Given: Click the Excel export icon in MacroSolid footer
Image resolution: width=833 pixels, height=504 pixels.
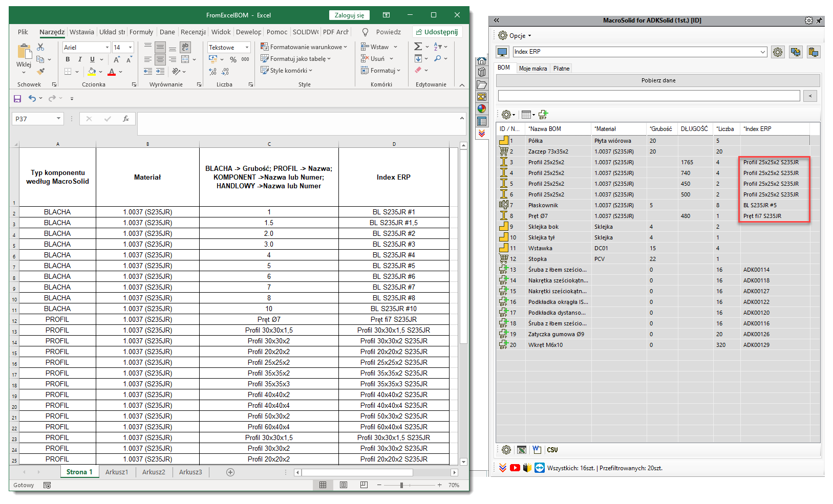Looking at the screenshot, I should [522, 450].
